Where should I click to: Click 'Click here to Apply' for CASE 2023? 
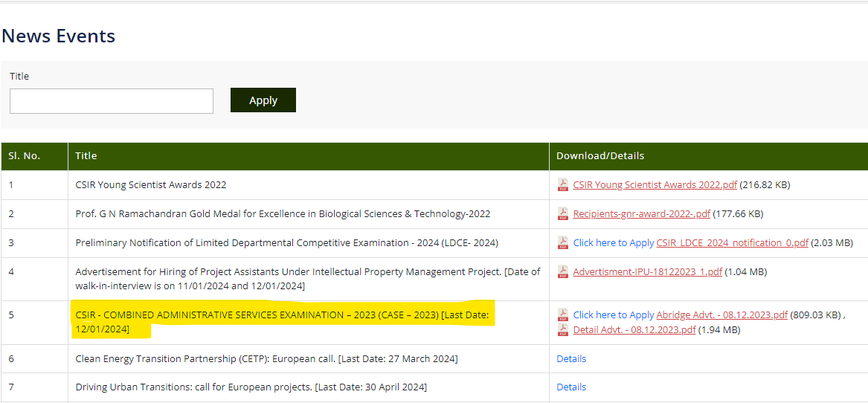click(x=614, y=315)
